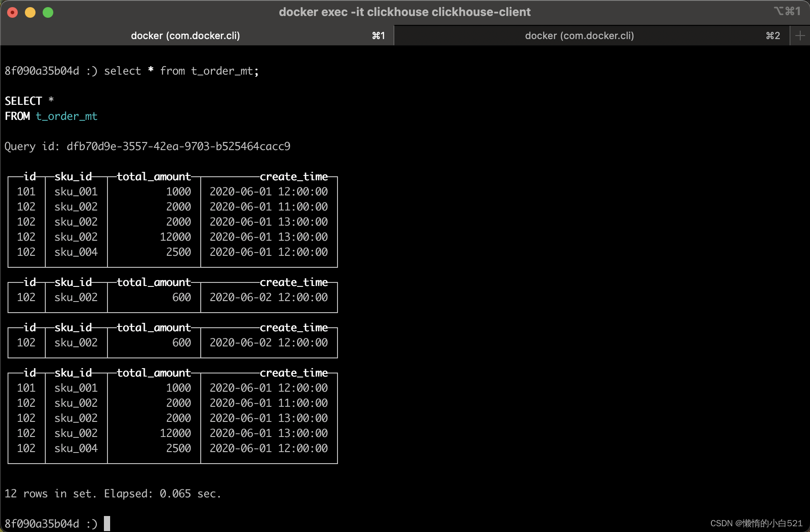
Task: Click the ⌥⌘1 shortcut indicator in title bar
Action: click(x=787, y=11)
